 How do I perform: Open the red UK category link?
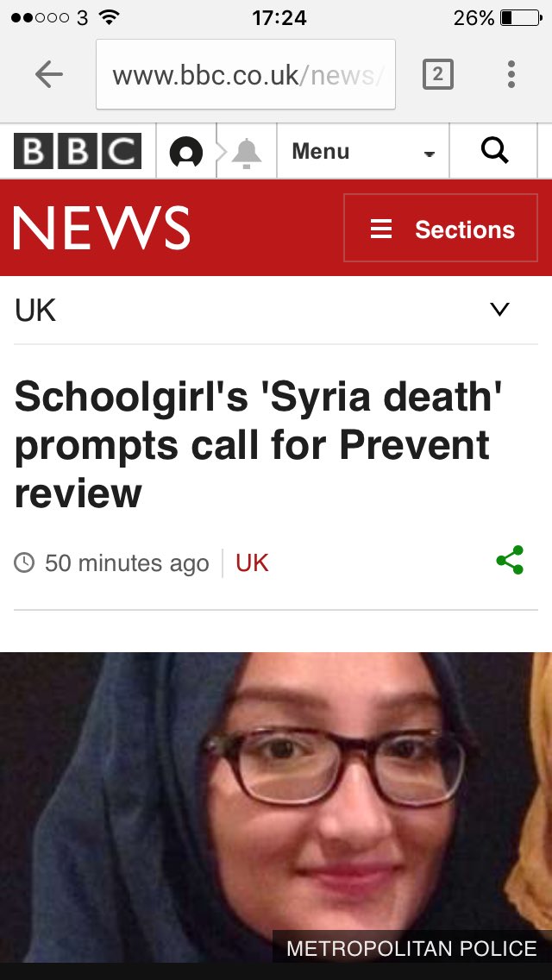[x=252, y=563]
